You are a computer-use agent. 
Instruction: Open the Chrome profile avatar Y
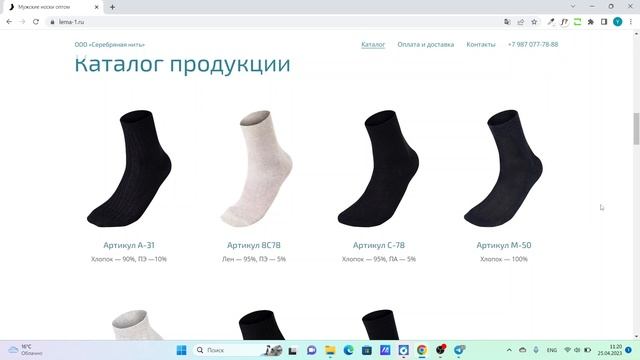[x=618, y=22]
